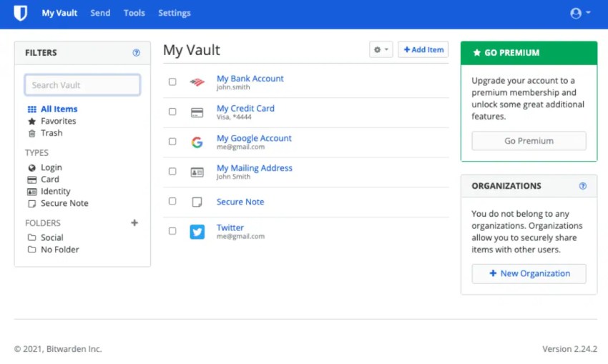Select the No Folder filter
The width and height of the screenshot is (608, 364).
(59, 250)
